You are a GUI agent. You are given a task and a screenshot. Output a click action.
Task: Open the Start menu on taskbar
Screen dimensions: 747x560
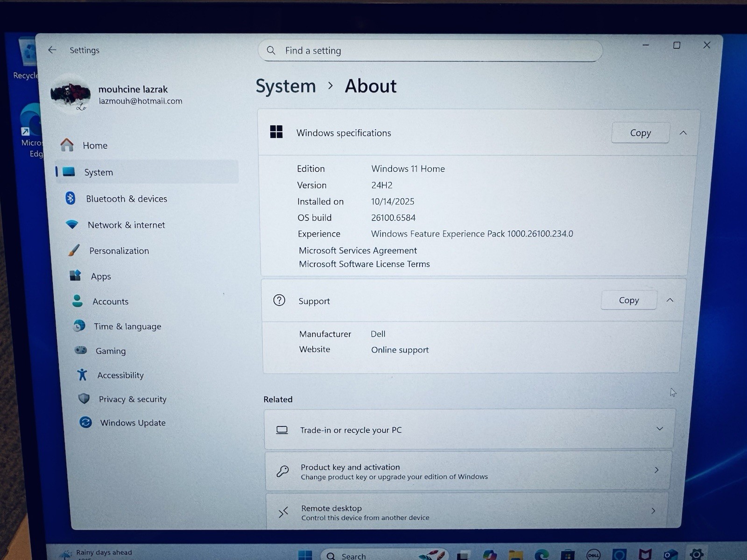pos(305,555)
